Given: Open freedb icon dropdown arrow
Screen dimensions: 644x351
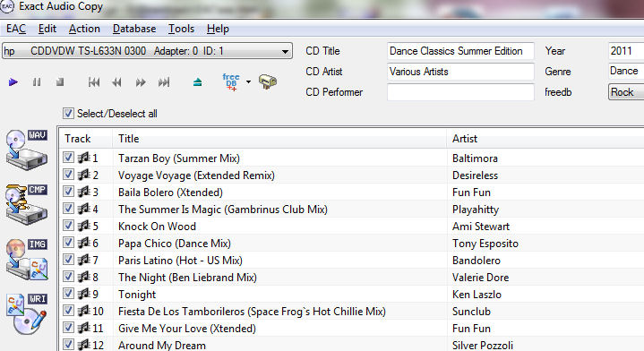Looking at the screenshot, I should 248,82.
